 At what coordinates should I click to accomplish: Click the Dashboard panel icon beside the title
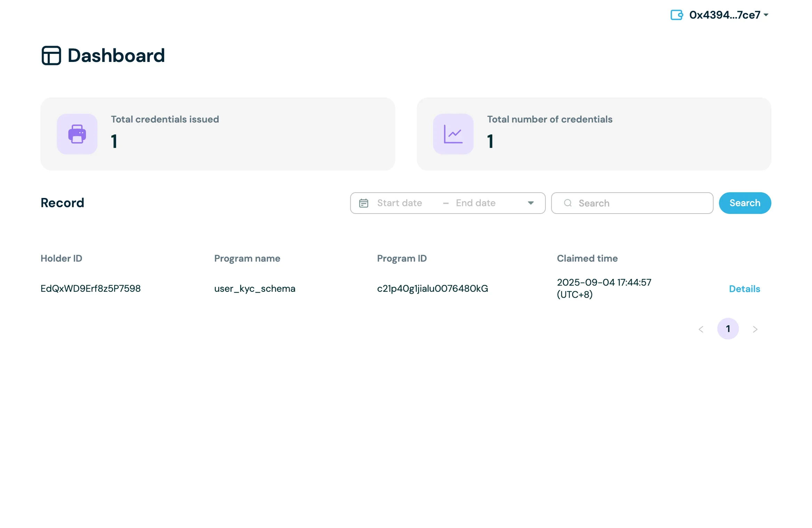[51, 55]
